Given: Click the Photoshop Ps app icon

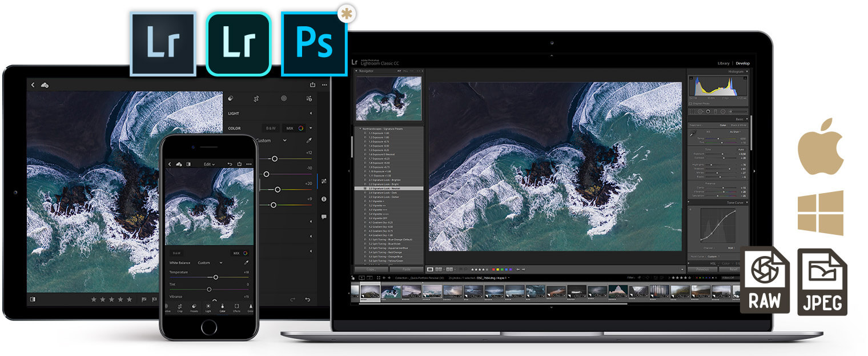Looking at the screenshot, I should coord(314,43).
